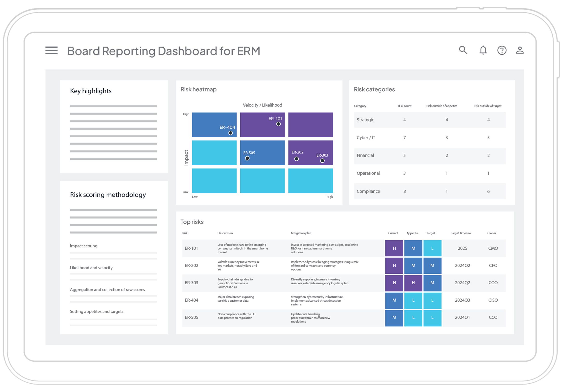
Task: Open the notifications bell
Action: point(483,50)
